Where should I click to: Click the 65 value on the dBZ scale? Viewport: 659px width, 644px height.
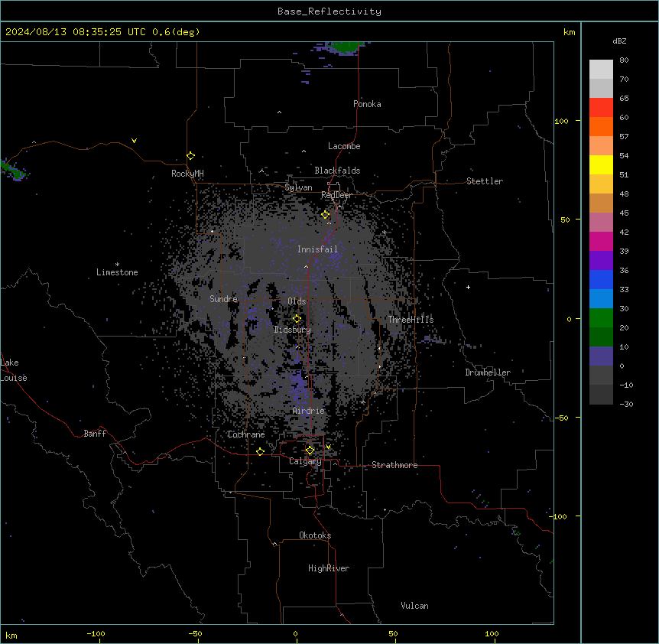624,99
